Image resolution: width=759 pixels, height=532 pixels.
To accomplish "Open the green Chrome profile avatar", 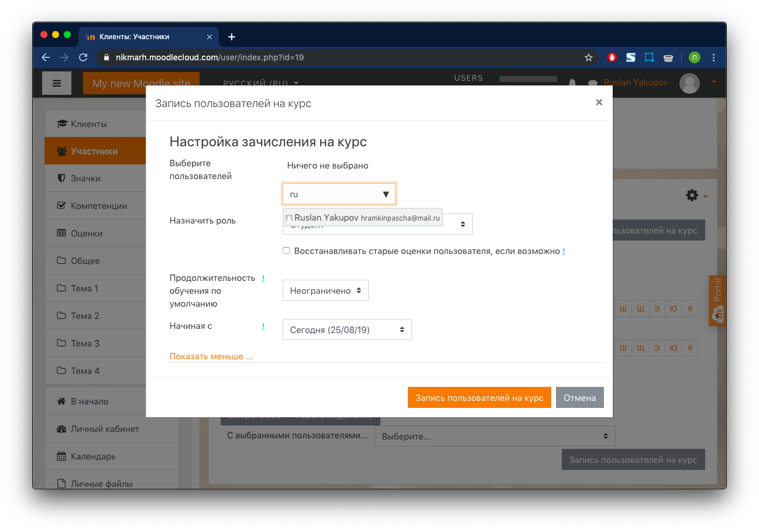I will click(694, 57).
